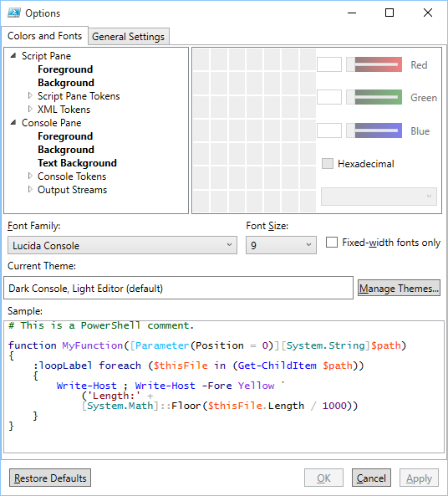448x496 pixels.
Task: Click the XML Tokens label
Action: tap(64, 110)
